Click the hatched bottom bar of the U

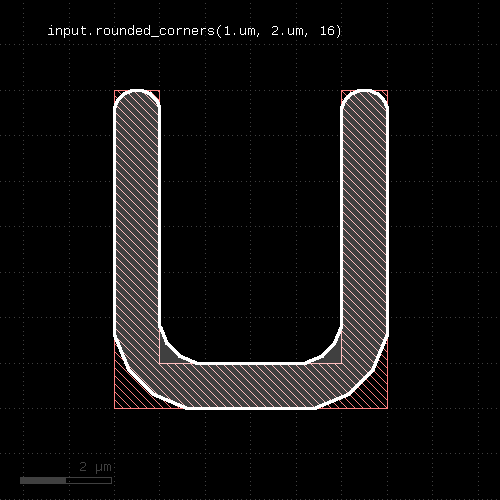coord(251,385)
